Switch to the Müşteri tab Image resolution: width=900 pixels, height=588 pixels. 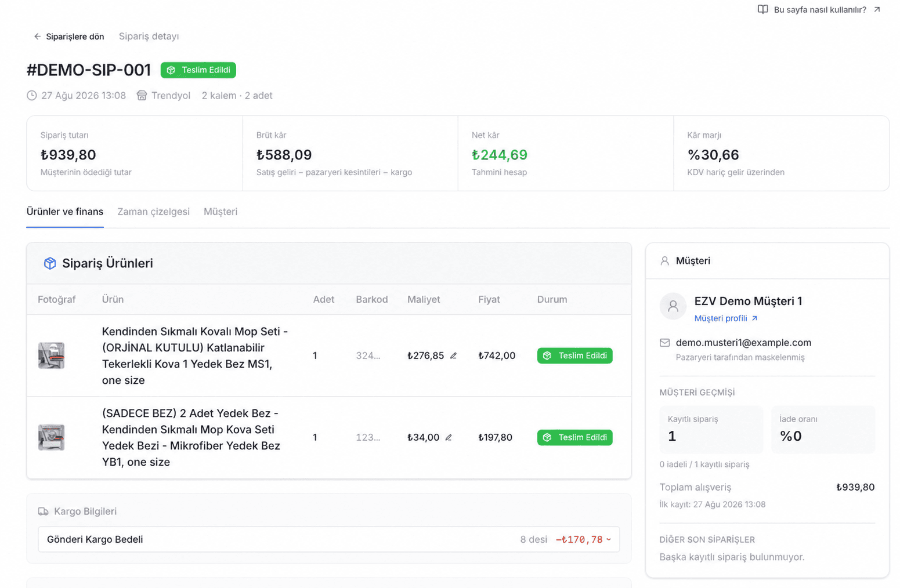[x=221, y=212]
